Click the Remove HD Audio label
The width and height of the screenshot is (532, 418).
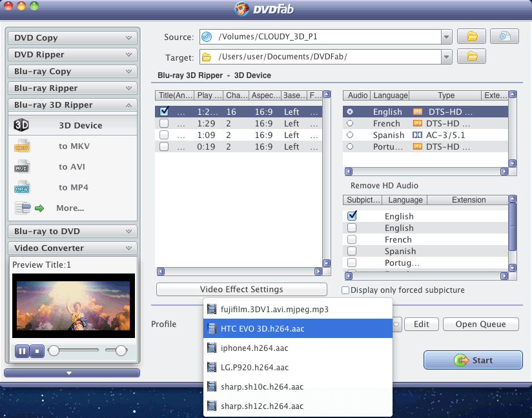[x=384, y=185]
